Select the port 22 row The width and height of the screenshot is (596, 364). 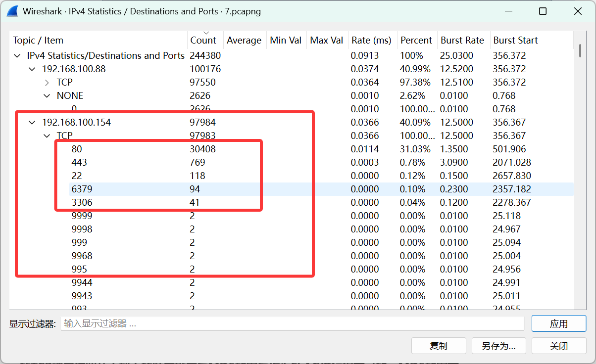click(77, 176)
